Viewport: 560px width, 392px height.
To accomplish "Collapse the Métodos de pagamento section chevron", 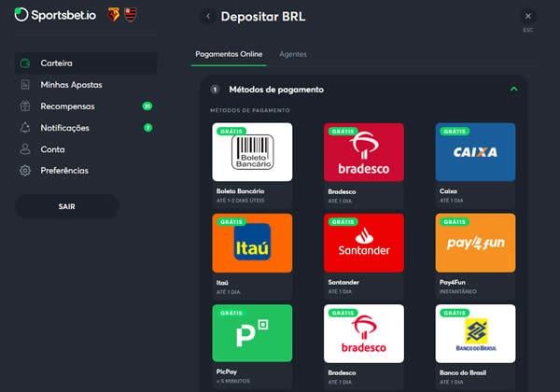I will (x=513, y=89).
